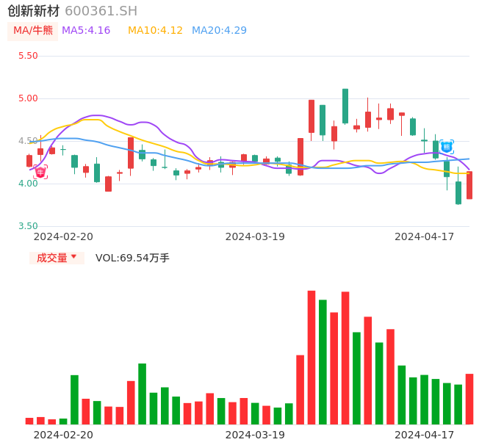Click the 5.00 price axis label
Screen dimensions: 504x445
(x=28, y=98)
